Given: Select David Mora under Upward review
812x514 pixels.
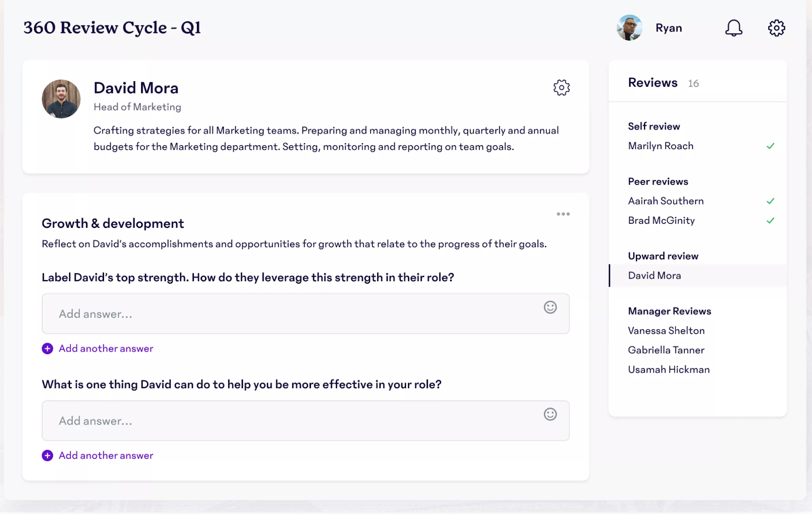Looking at the screenshot, I should pos(655,276).
